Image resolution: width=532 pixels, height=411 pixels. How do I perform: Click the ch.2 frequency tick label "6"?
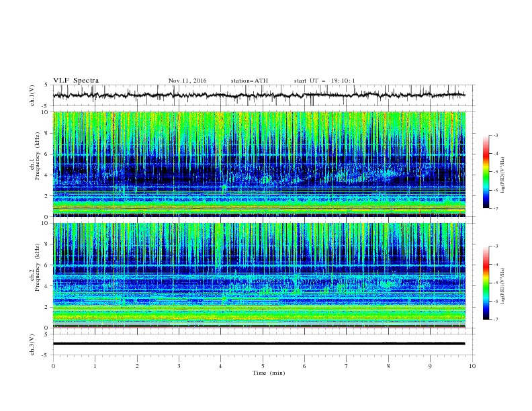[x=47, y=265]
